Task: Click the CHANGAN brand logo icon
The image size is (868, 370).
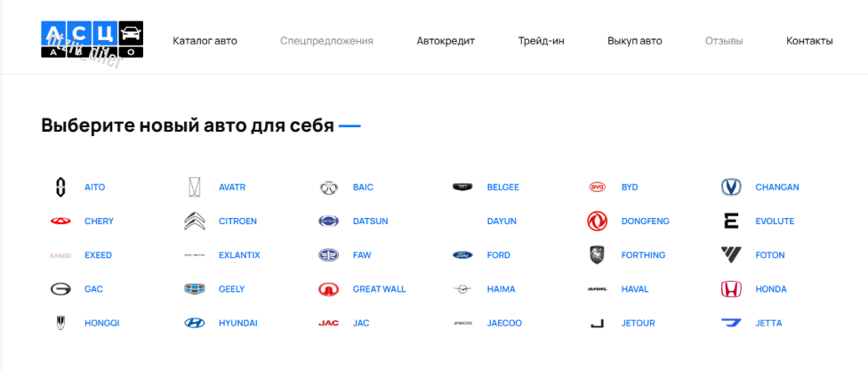Action: pyautogui.click(x=731, y=187)
